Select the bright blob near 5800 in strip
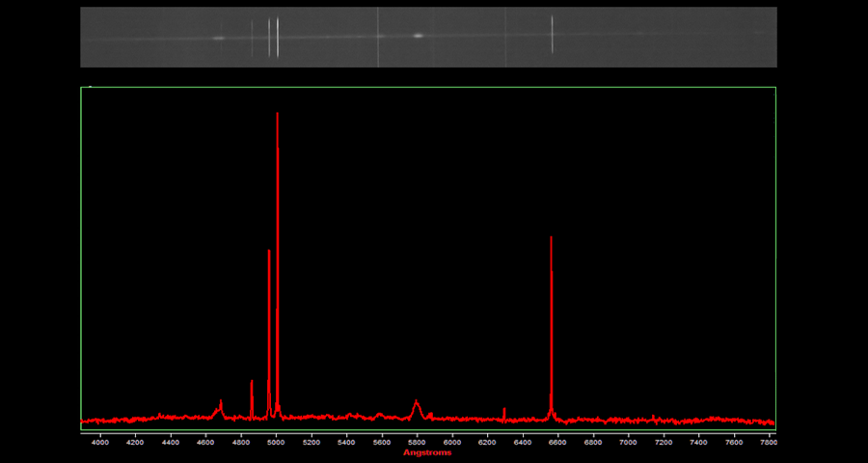868x463 pixels. pos(419,36)
